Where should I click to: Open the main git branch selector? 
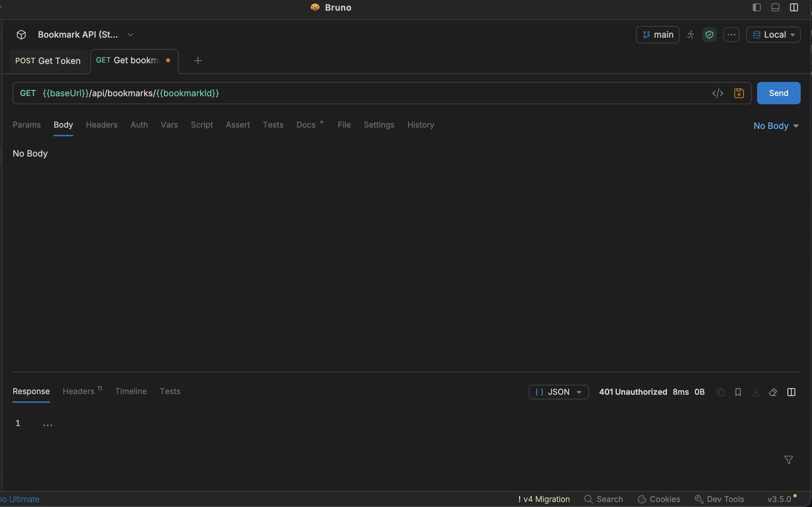click(x=657, y=35)
